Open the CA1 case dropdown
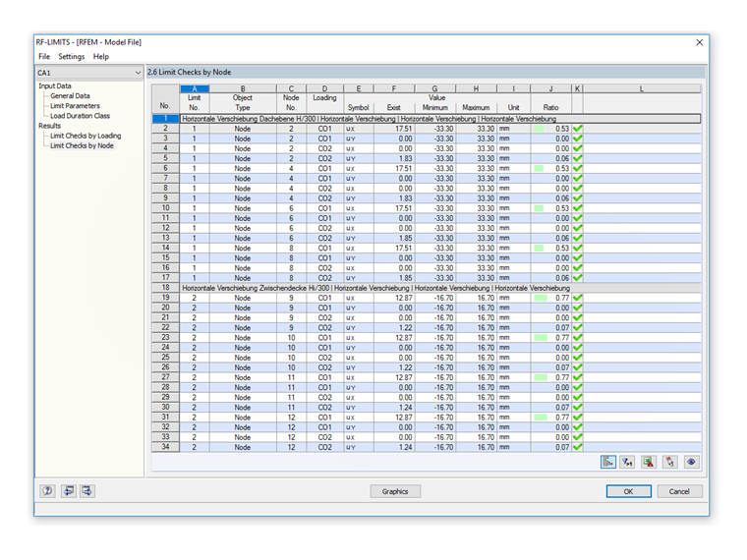Image resolution: width=747 pixels, height=560 pixels. pyautogui.click(x=89, y=73)
